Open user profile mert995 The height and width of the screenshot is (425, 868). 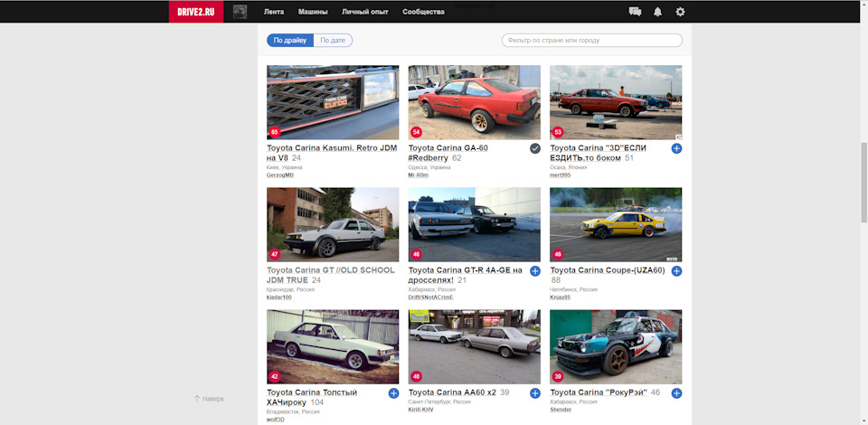point(561,175)
